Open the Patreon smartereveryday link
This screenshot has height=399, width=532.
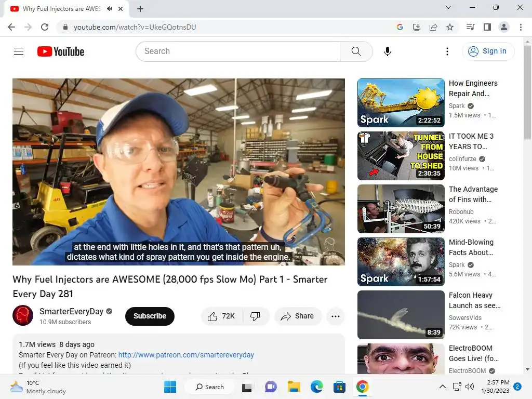186,355
